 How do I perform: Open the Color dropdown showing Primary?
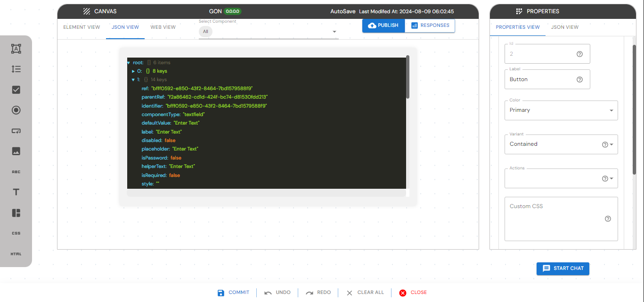click(561, 110)
